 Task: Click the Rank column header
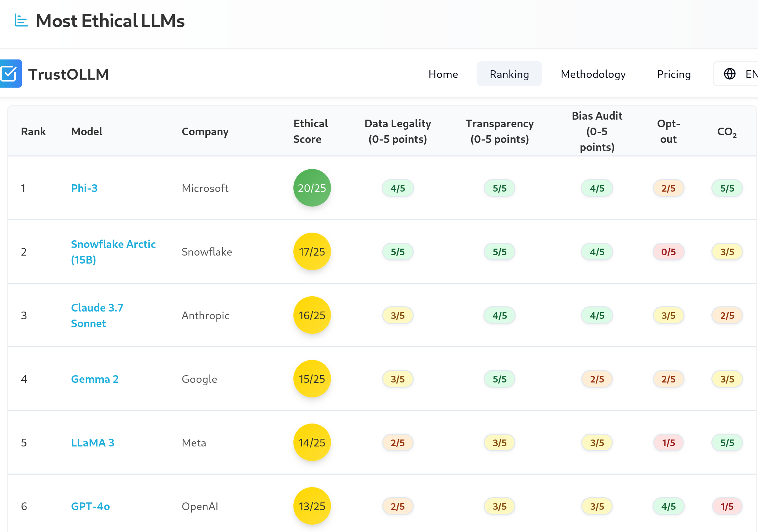tap(33, 131)
